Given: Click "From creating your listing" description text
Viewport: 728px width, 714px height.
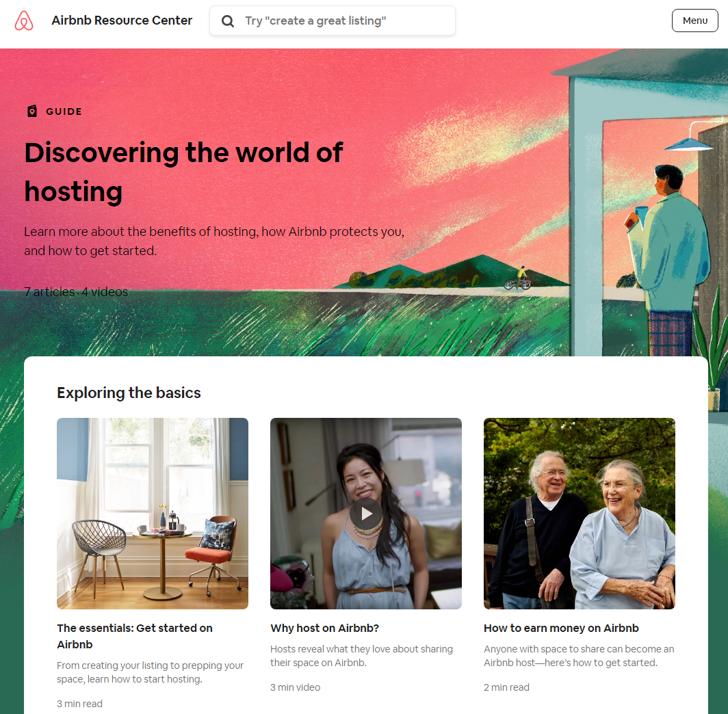Looking at the screenshot, I should [150, 672].
